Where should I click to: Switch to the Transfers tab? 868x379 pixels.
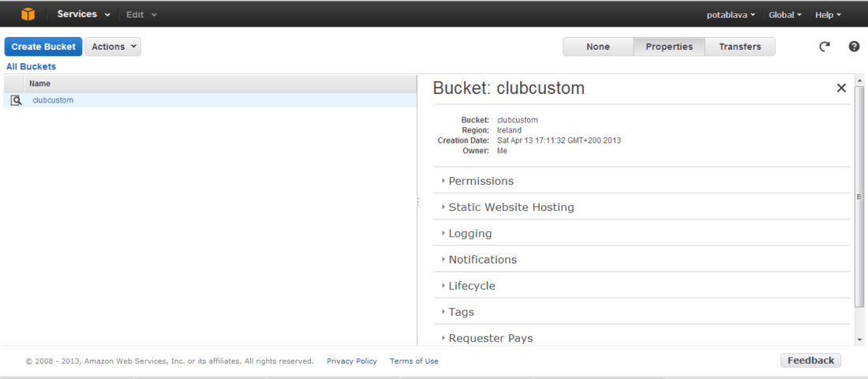(739, 47)
